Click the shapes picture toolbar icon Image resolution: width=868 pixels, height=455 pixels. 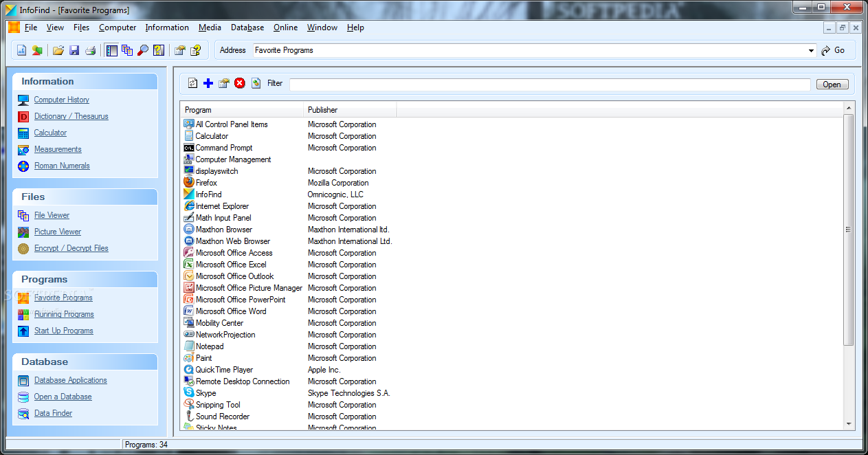tap(37, 50)
